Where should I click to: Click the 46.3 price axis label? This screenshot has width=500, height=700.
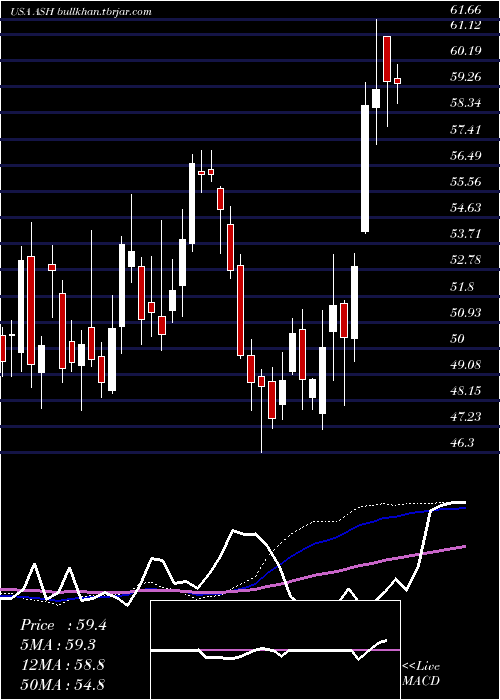point(462,442)
